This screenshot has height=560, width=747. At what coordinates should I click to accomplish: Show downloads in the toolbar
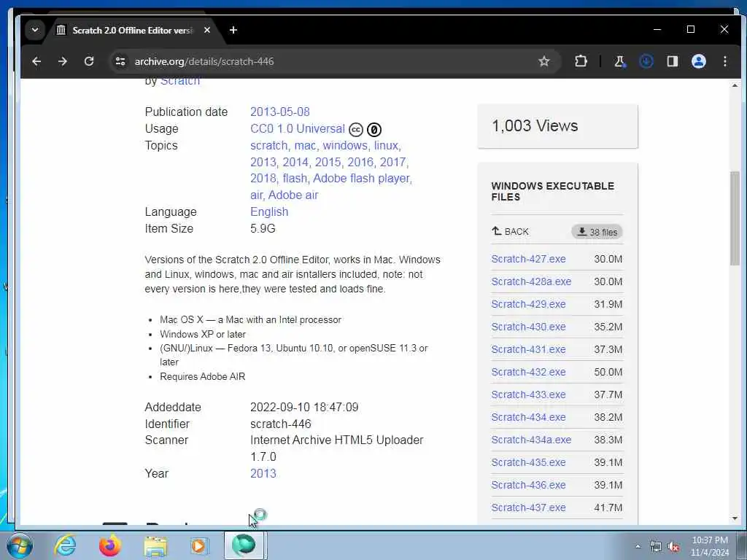[x=646, y=61]
